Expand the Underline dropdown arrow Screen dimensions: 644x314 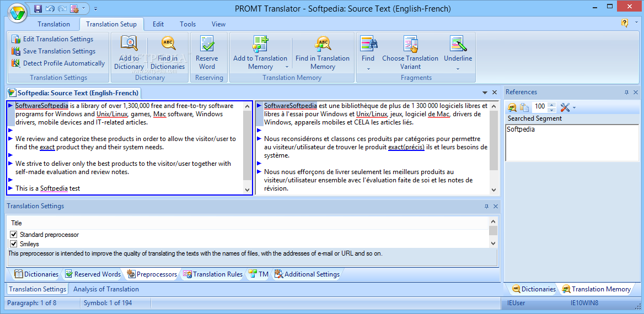point(458,69)
